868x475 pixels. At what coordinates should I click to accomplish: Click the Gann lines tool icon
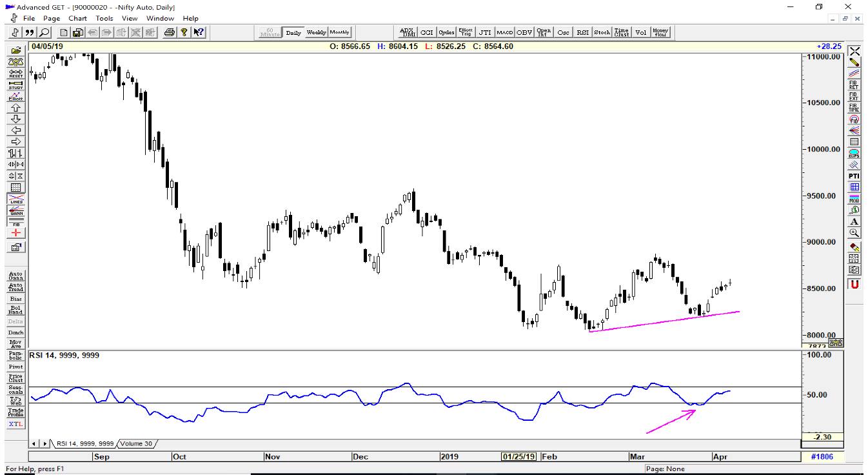pos(14,212)
